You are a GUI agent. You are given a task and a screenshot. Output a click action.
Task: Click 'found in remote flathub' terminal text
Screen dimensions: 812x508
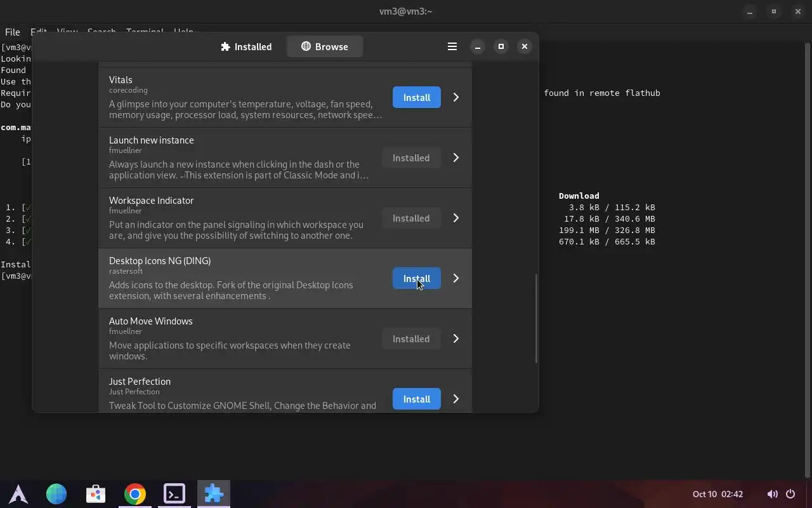pos(602,93)
